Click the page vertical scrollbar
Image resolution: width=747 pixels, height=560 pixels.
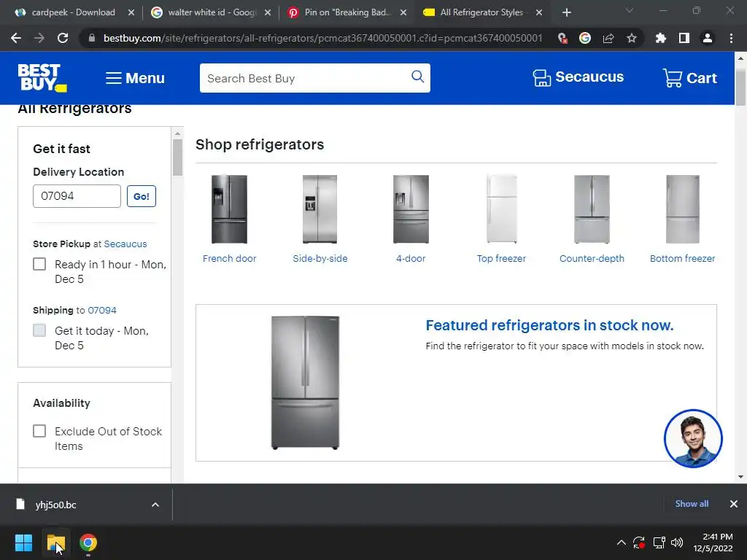pyautogui.click(x=740, y=87)
